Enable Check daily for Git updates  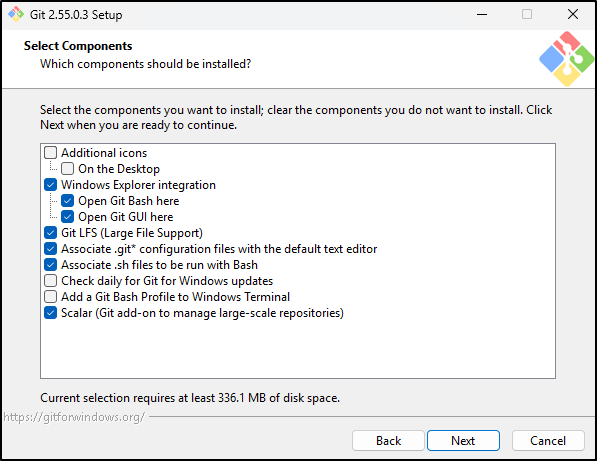(x=51, y=281)
